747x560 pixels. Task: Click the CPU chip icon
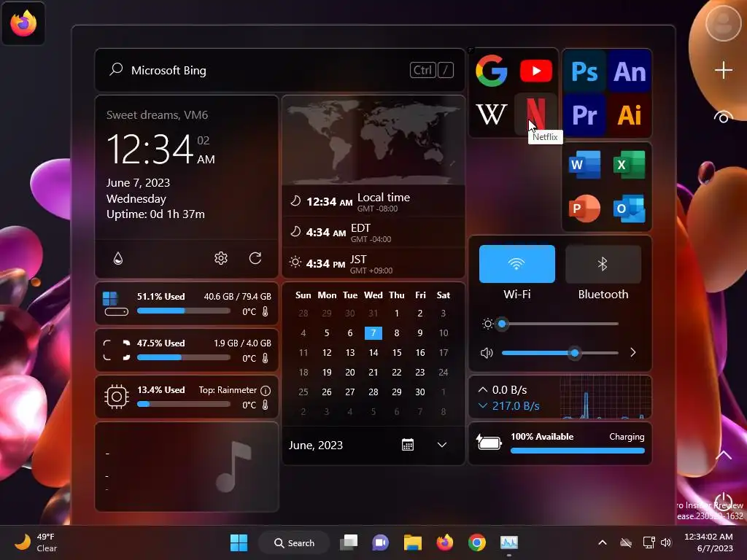click(116, 396)
